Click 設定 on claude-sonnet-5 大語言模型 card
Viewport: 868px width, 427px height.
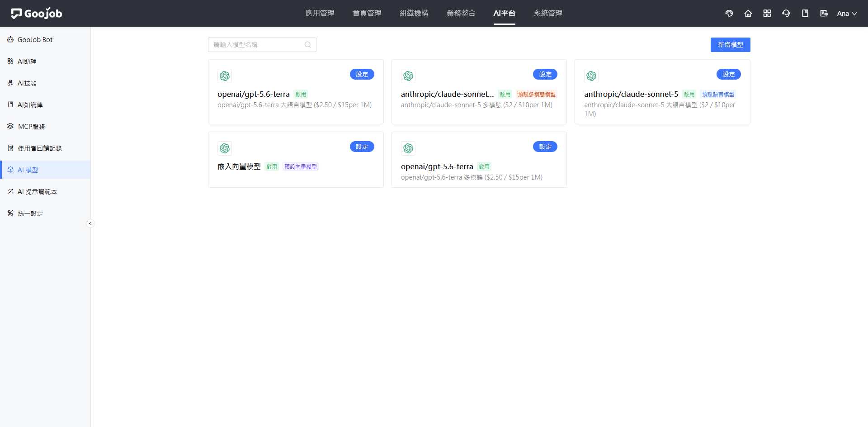tap(729, 74)
